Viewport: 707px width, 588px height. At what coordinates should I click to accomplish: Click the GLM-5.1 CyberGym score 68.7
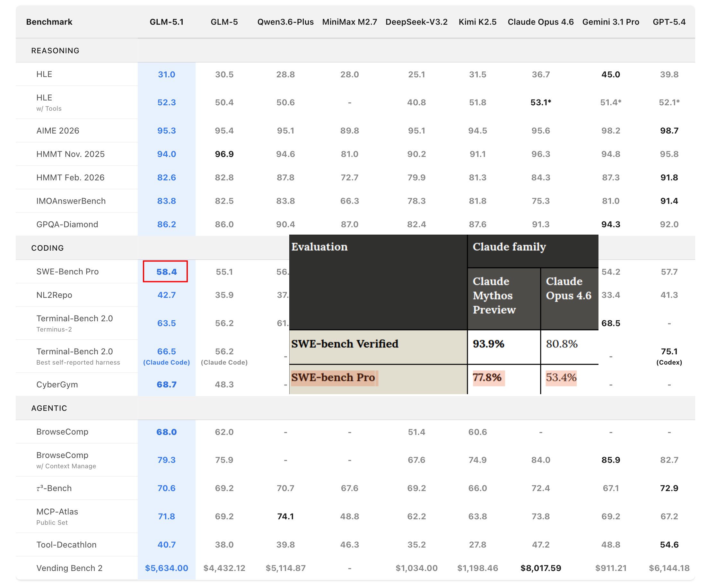(x=166, y=385)
